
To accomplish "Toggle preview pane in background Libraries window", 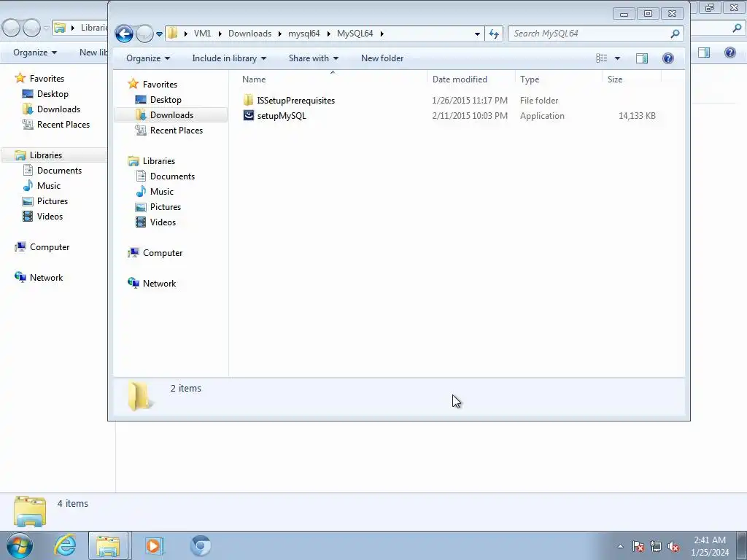I will click(x=704, y=52).
